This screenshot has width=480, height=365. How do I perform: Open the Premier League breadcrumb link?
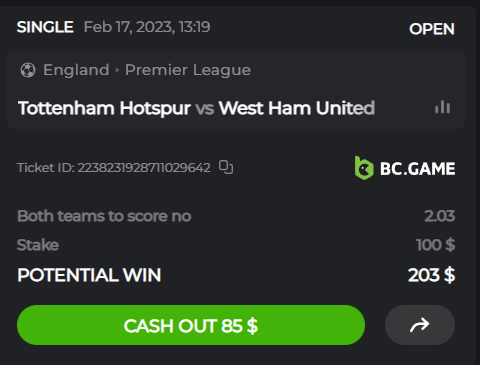click(188, 70)
